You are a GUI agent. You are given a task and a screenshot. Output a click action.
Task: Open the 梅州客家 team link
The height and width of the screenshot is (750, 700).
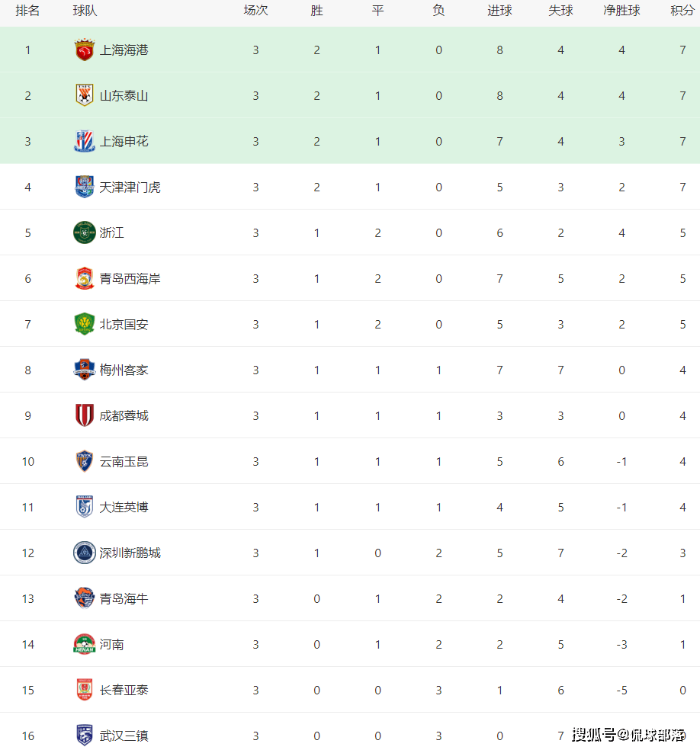pos(124,370)
